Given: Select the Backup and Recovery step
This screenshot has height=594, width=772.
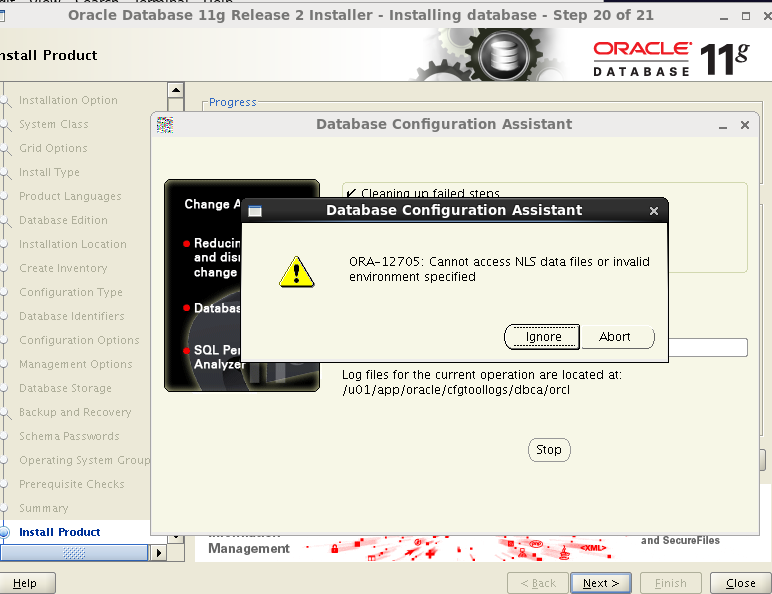Looking at the screenshot, I should (75, 412).
